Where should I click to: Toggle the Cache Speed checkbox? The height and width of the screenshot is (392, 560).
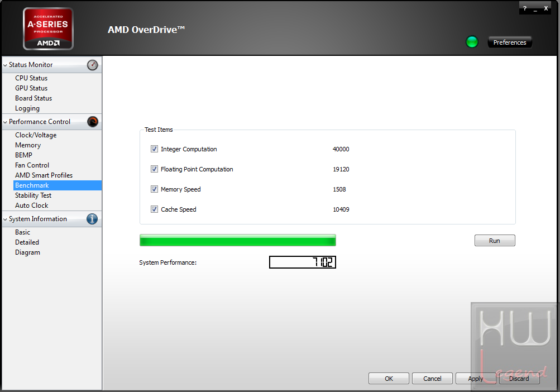click(x=154, y=209)
